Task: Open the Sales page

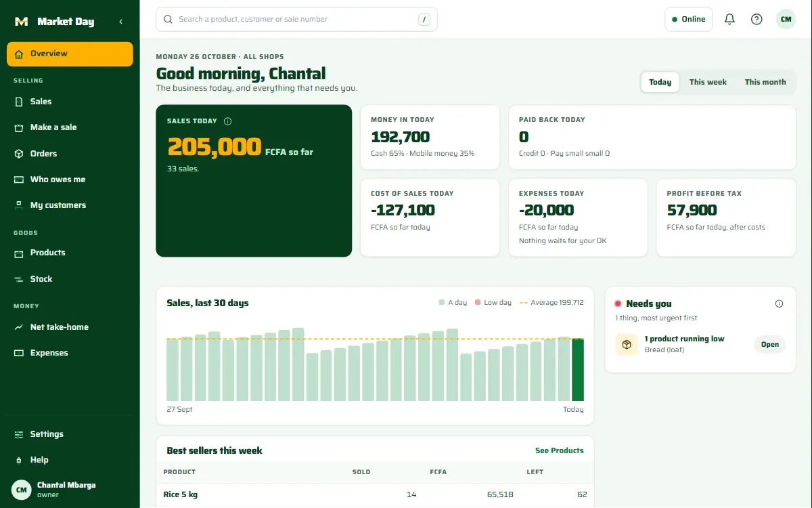Action: coord(70,102)
